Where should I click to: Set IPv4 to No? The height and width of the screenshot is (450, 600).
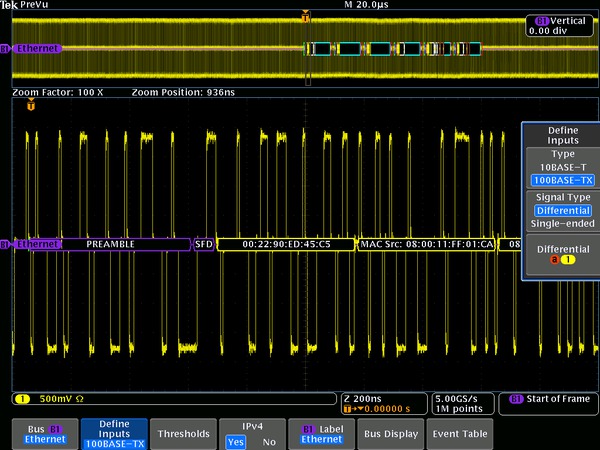coord(268,441)
